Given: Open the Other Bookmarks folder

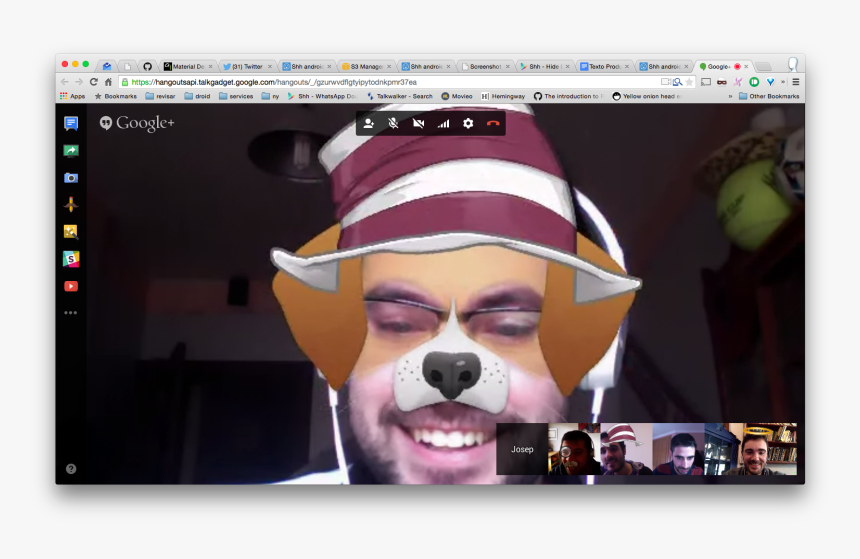Looking at the screenshot, I should tap(769, 96).
